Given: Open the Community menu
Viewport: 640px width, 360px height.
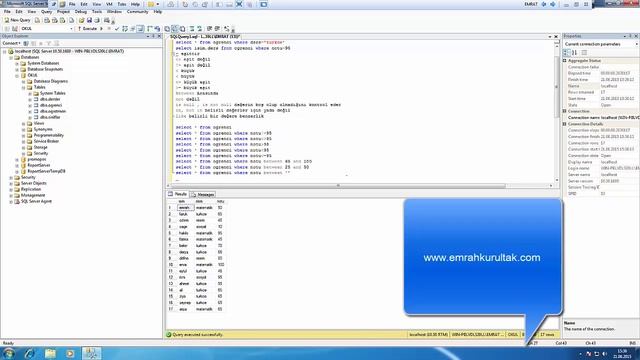Looking at the screenshot, I should (x=138, y=12).
